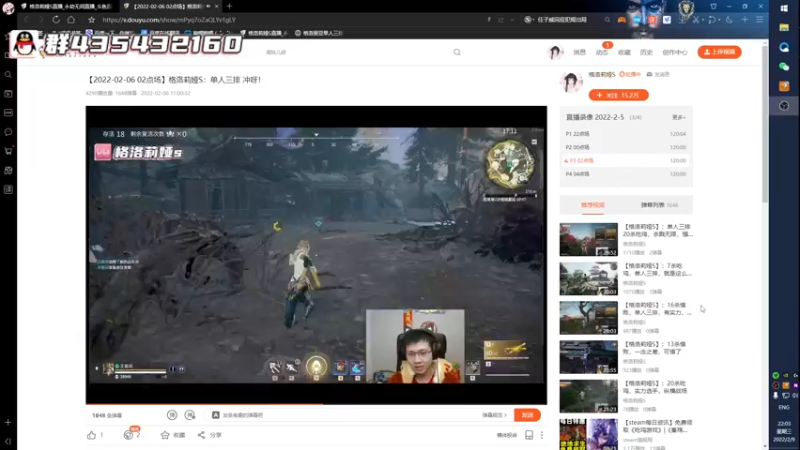Open WeChat from the taskbar

click(784, 66)
